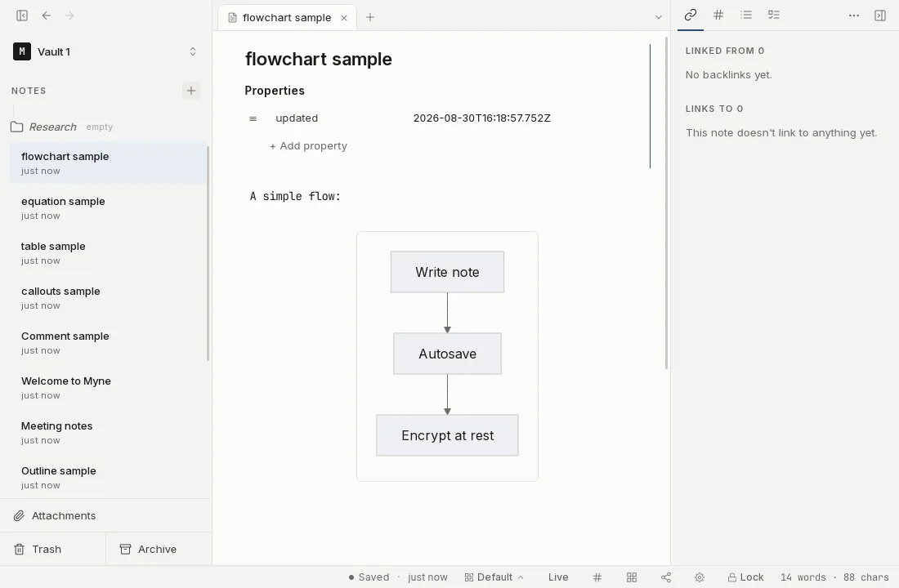Expand the tab list dropdown chevron
The width and height of the screenshot is (899, 588).
coord(658,17)
